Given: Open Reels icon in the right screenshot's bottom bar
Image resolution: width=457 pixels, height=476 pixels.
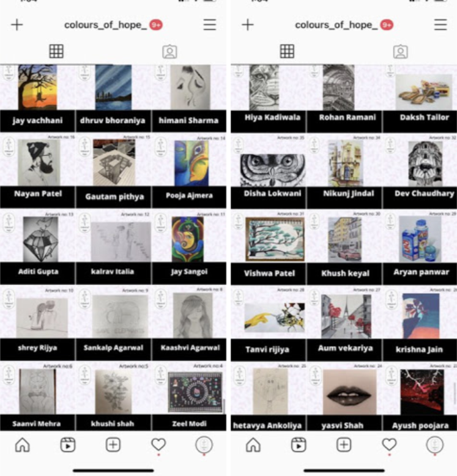Looking at the screenshot, I should (299, 445).
